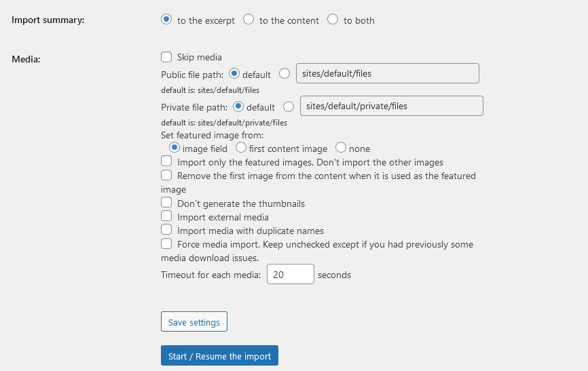Select import summary "to the content" radio
The width and height of the screenshot is (588, 371).
point(249,20)
